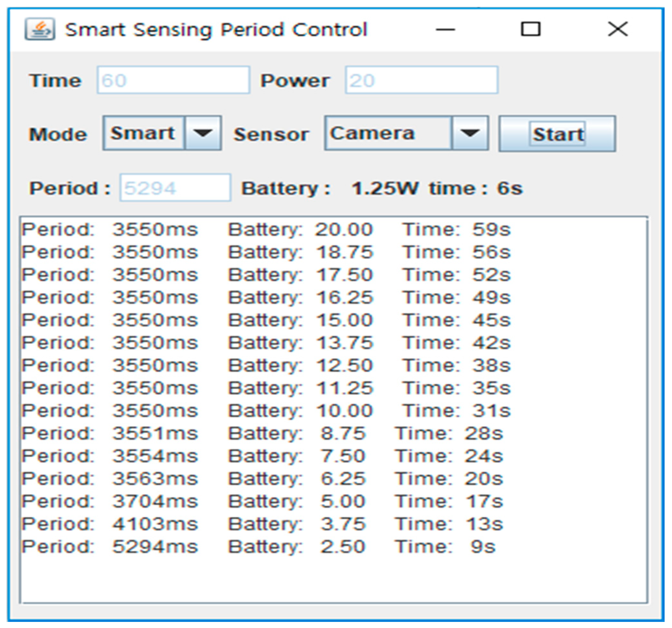
Task: Click the log row with Time: 35s
Action: (266, 388)
